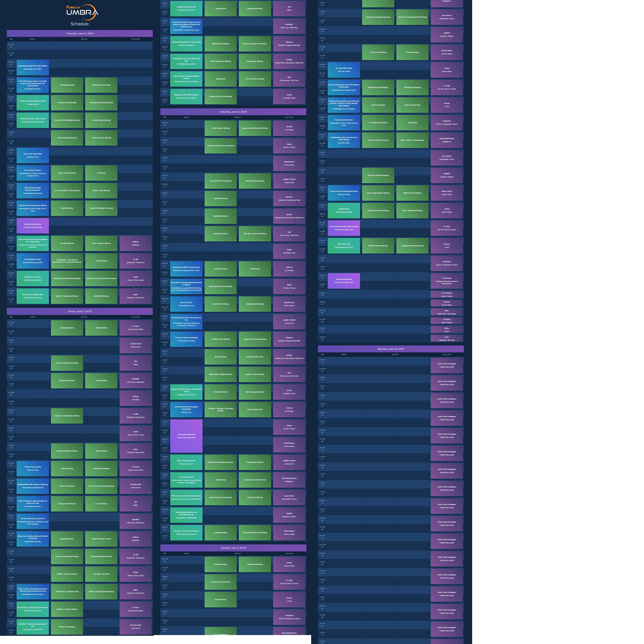
Task: Select Mimzi's Live Concert performance card
Action: tap(33, 278)
